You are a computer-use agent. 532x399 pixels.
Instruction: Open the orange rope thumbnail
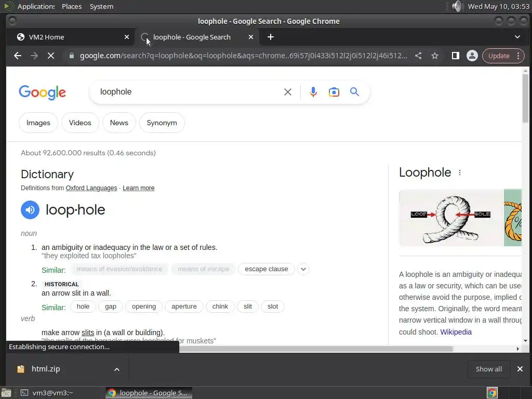pyautogui.click(x=513, y=218)
